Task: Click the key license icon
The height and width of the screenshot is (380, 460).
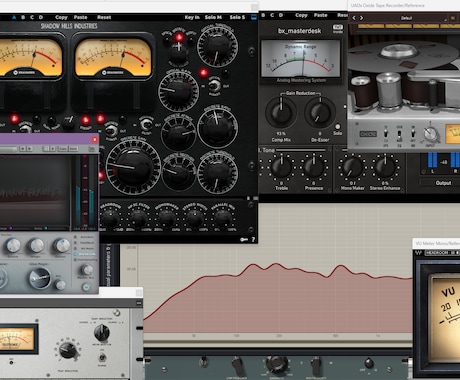Action: [x=244, y=239]
